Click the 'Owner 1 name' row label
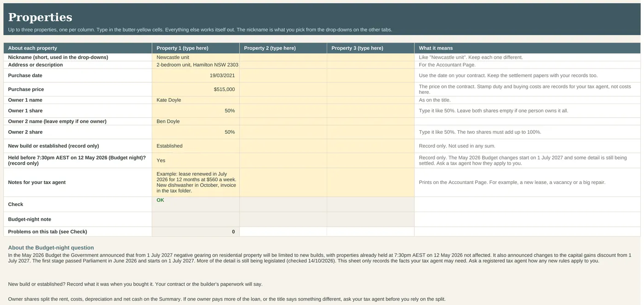 [25, 100]
